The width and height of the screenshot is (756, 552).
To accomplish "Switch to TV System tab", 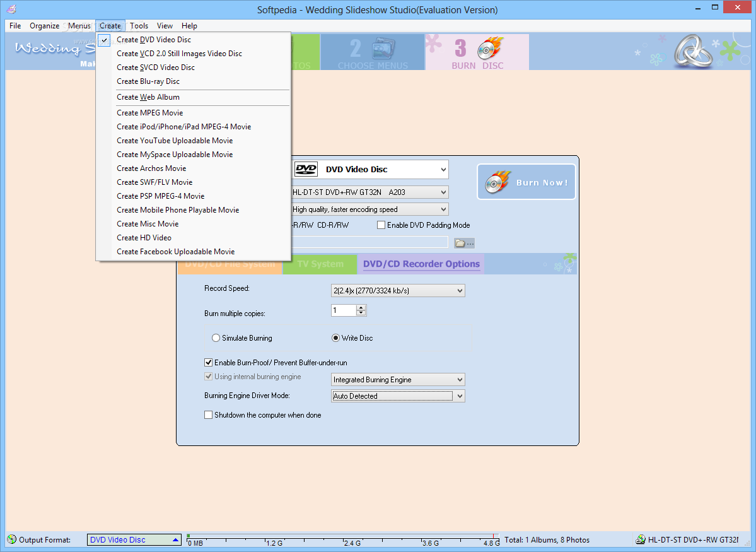I will pos(320,264).
